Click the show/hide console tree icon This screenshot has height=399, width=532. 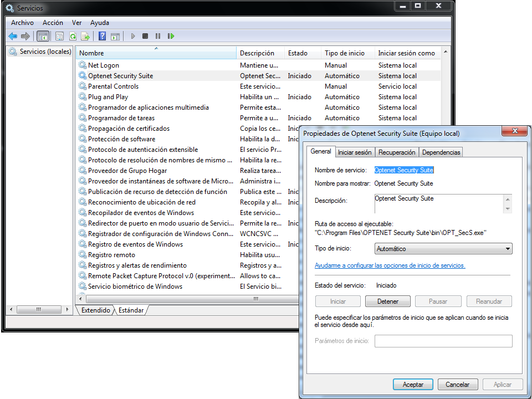[x=43, y=37]
